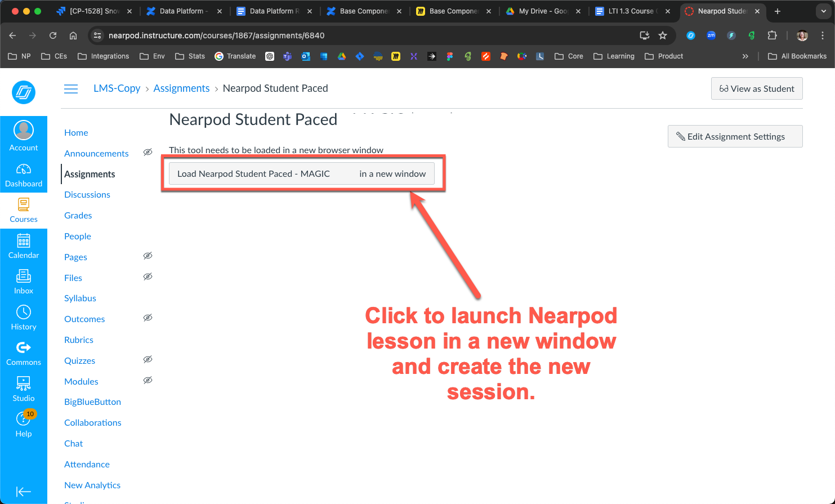Open the Calendar in global navigation
The image size is (835, 504).
pyautogui.click(x=24, y=247)
